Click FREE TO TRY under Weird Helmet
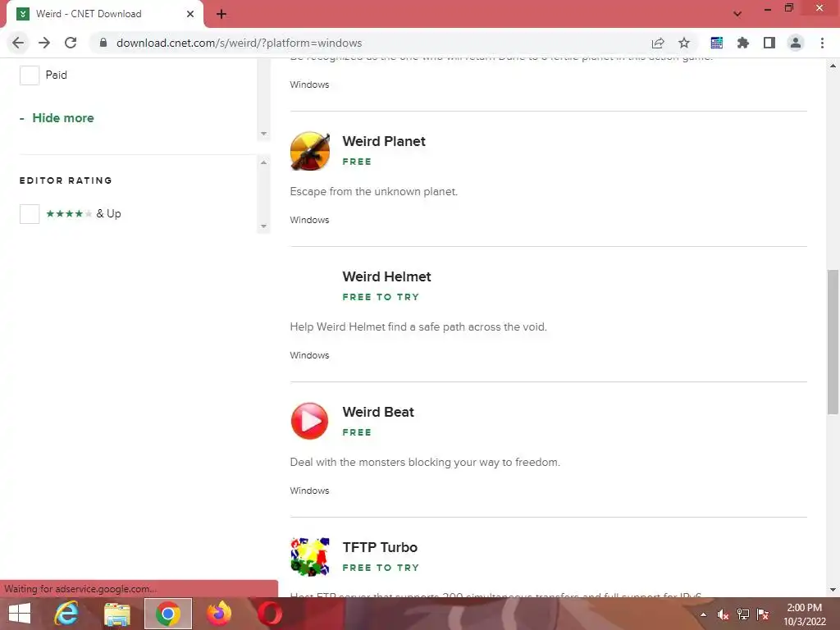Screen dimensions: 840x630 pyautogui.click(x=381, y=297)
